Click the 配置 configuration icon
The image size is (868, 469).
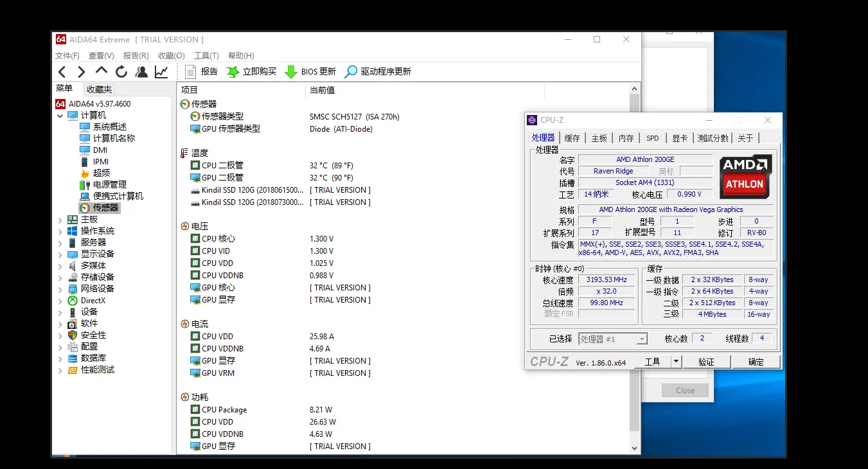click(x=73, y=347)
